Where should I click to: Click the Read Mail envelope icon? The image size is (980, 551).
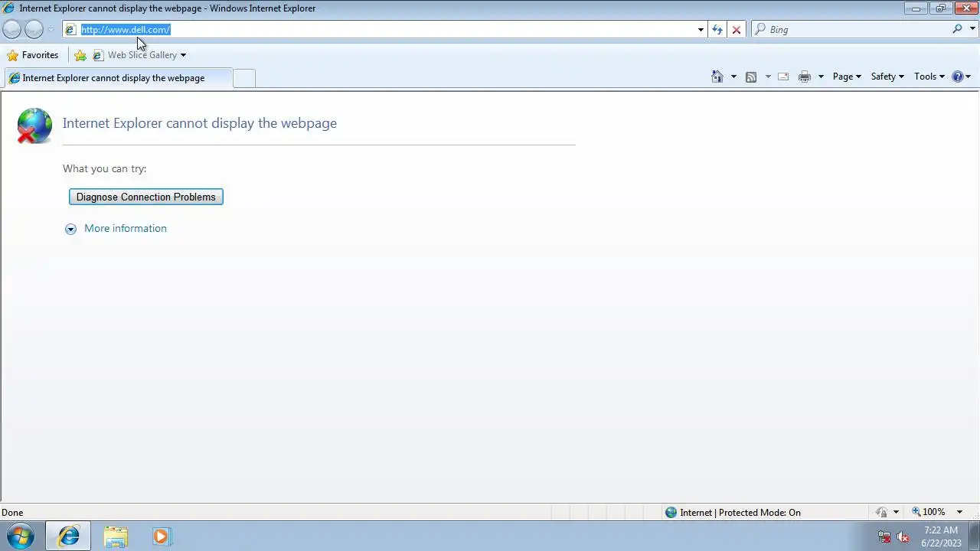(x=783, y=77)
